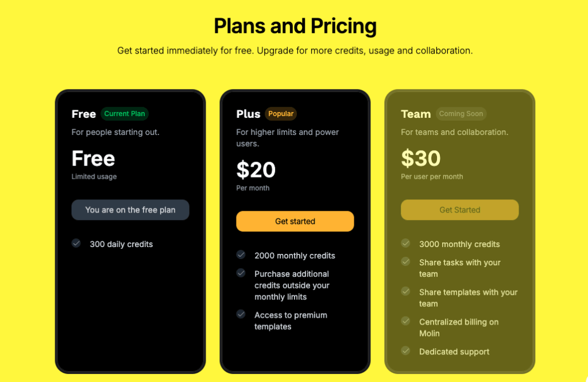The image size is (588, 382).
Task: Click the Team plan Get Started button
Action: 460,210
